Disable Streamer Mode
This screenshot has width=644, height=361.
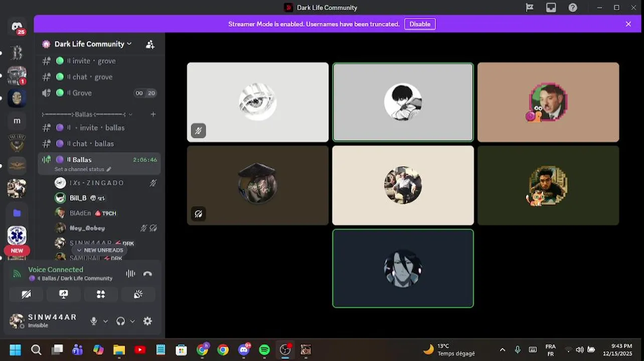pos(420,24)
